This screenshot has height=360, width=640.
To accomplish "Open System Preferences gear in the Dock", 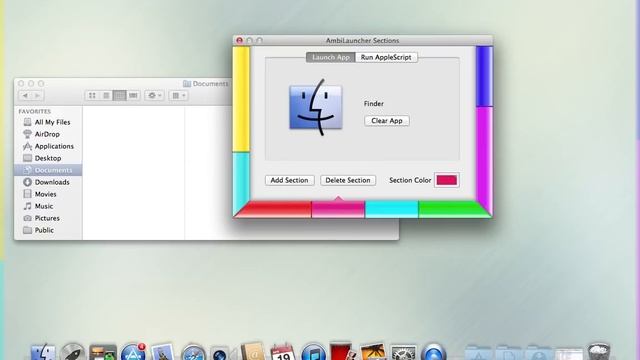I will [403, 353].
